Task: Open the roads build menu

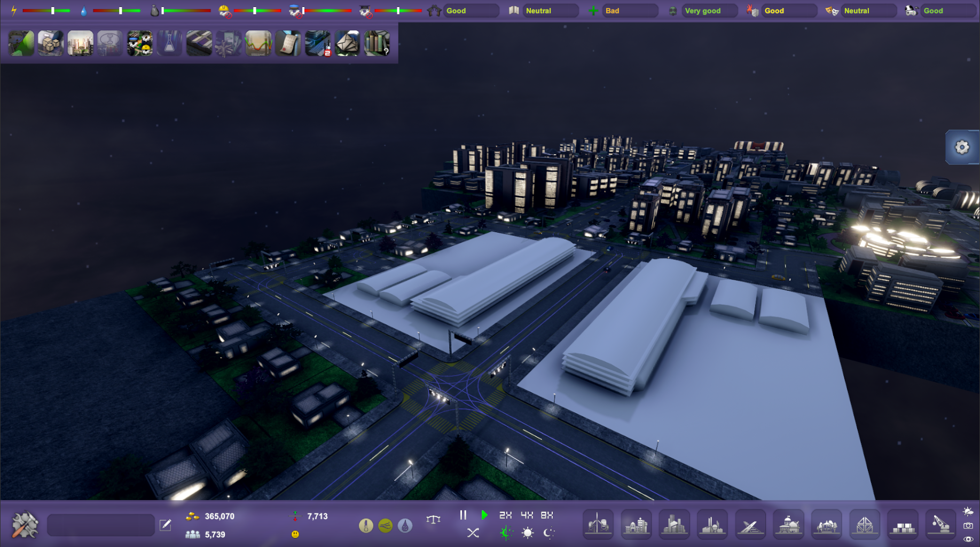Action: [750, 524]
